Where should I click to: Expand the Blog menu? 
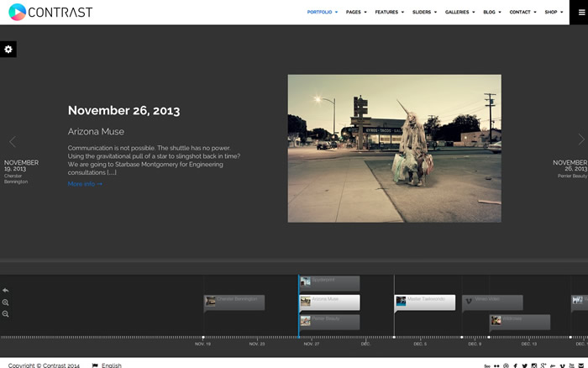click(x=492, y=12)
